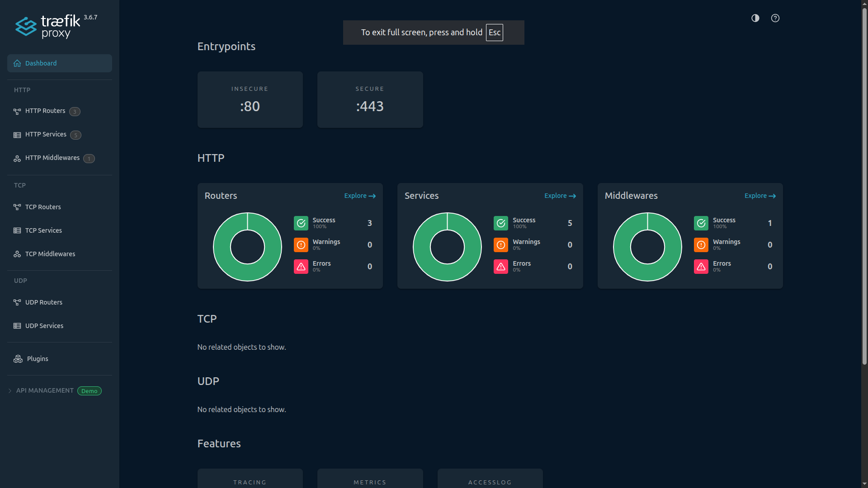The image size is (868, 488).
Task: Open HTTP Services in sidebar
Action: pos(46,135)
